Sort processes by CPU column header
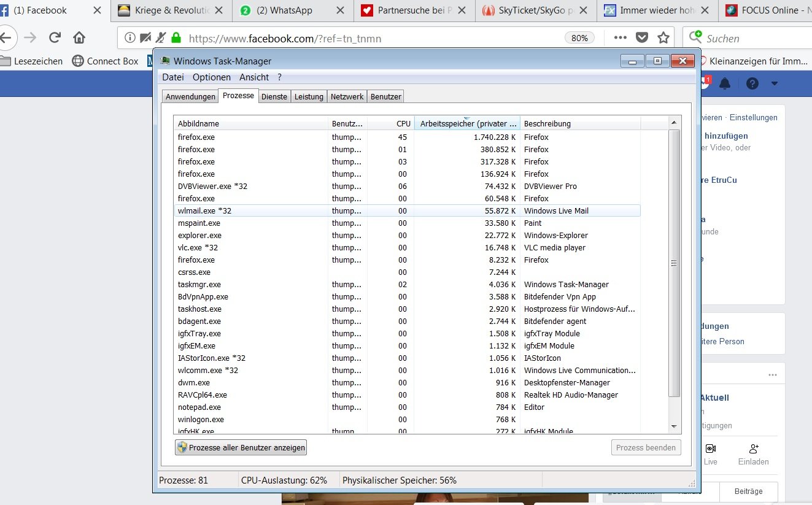This screenshot has width=812, height=505. [403, 123]
